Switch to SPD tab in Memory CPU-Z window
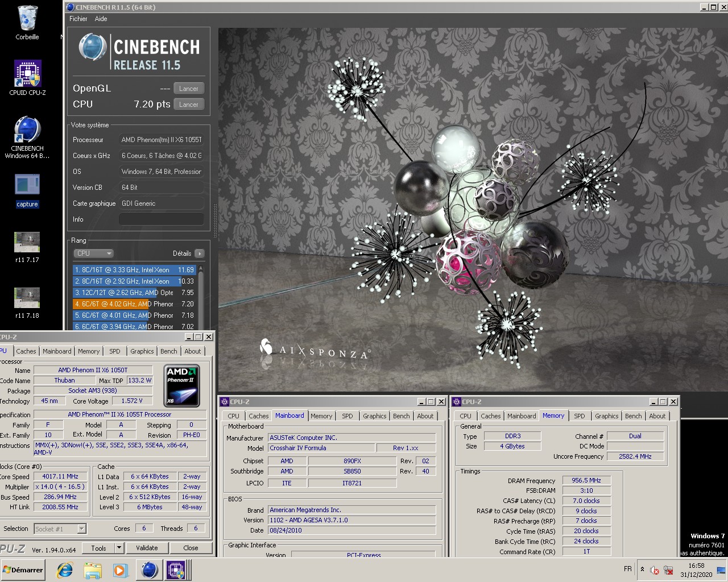Screen dimensions: 728x582 point(580,416)
